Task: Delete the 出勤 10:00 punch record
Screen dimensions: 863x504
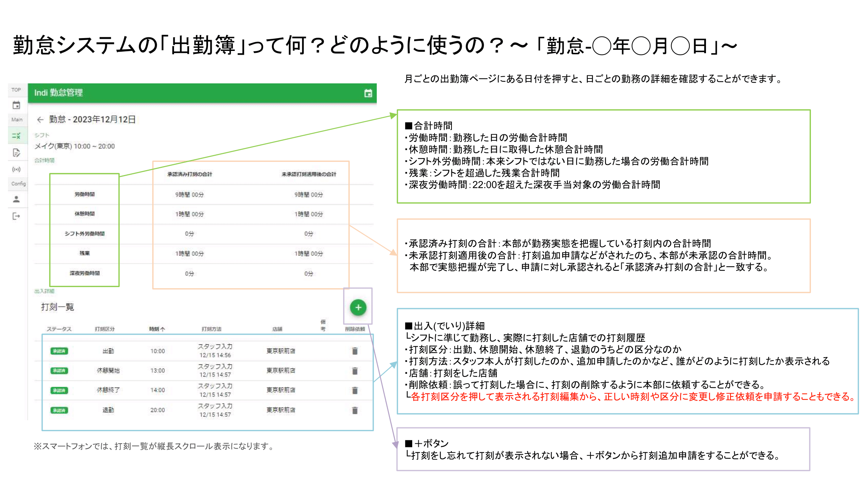Action: (x=354, y=351)
